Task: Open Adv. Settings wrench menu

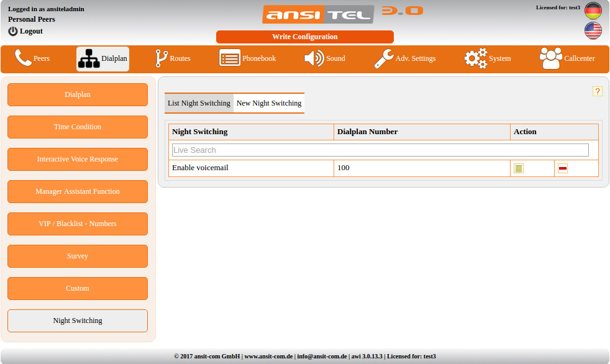Action: (404, 58)
